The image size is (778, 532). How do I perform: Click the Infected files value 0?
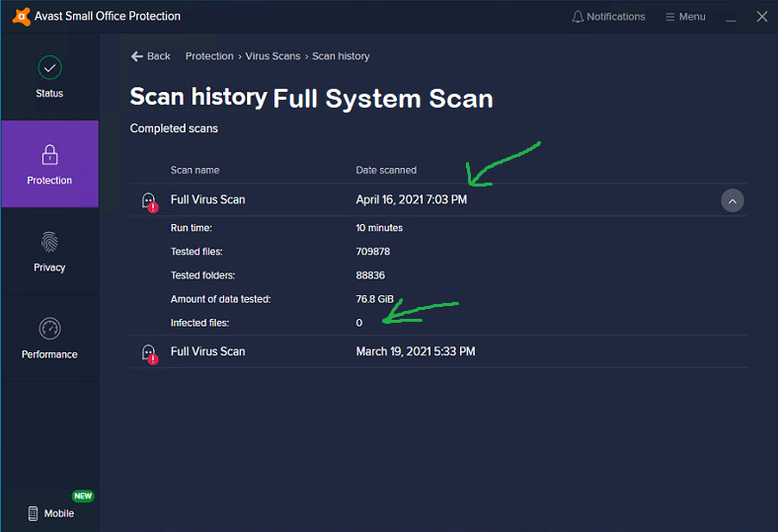pyautogui.click(x=359, y=324)
